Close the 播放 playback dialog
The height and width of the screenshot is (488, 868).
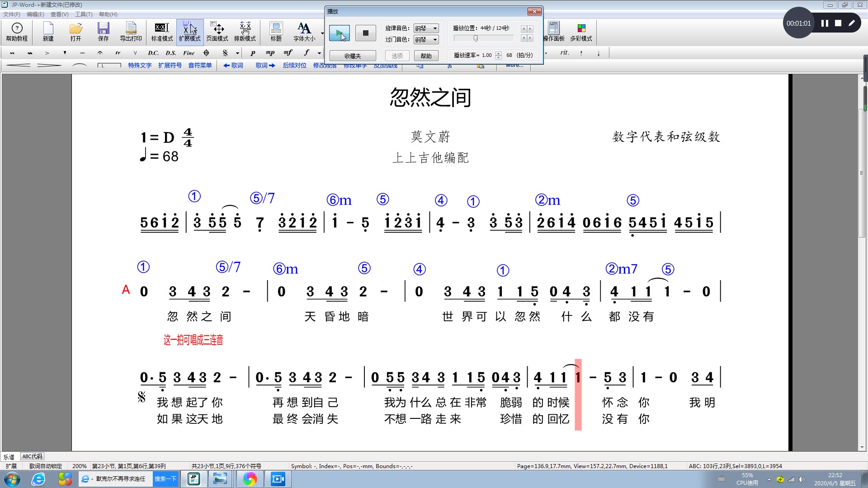pos(534,11)
